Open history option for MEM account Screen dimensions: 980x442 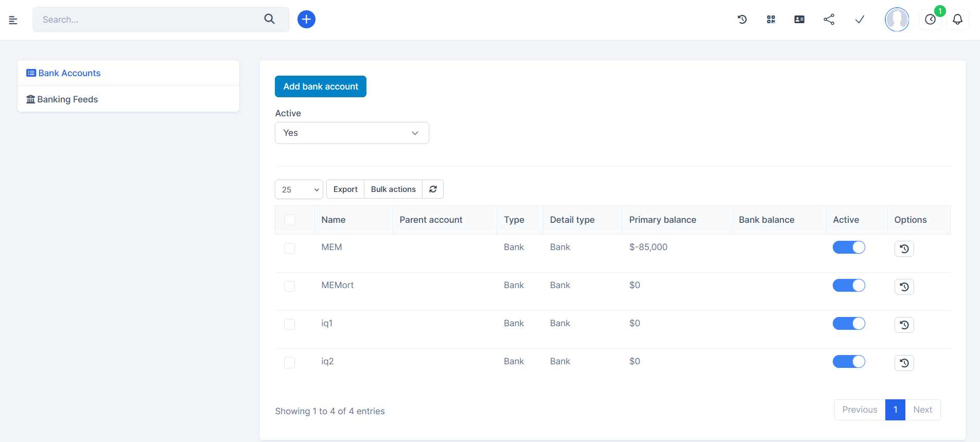904,249
